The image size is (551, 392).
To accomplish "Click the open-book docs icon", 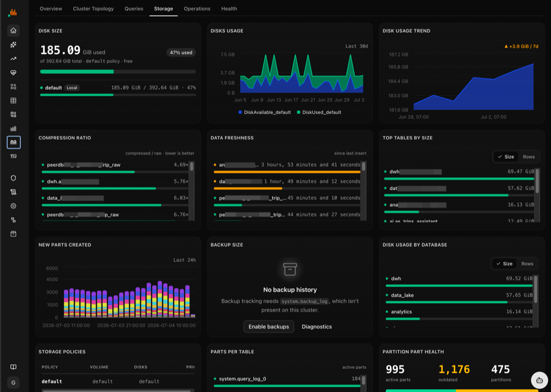I will click(x=13, y=367).
